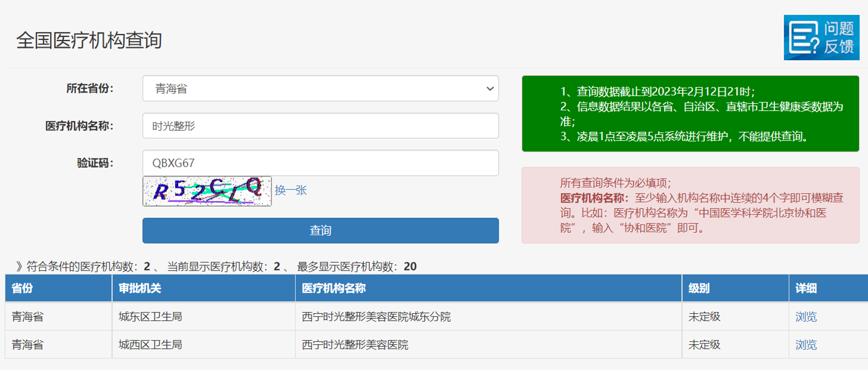
Task: Click the 医疗机构名称 column header
Action: click(488, 288)
